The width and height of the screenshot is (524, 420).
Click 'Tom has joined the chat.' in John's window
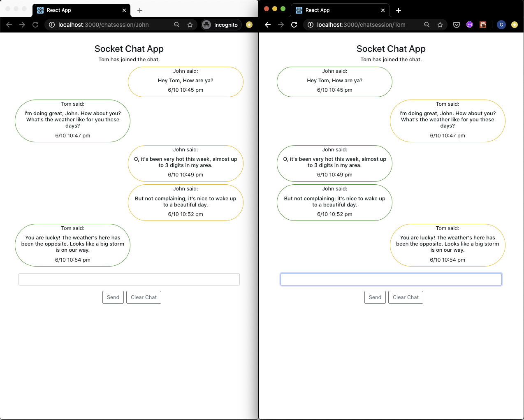click(x=129, y=60)
